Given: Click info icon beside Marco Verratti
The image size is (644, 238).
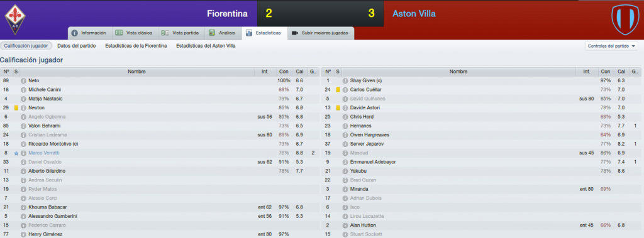Looking at the screenshot, I should [x=23, y=153].
